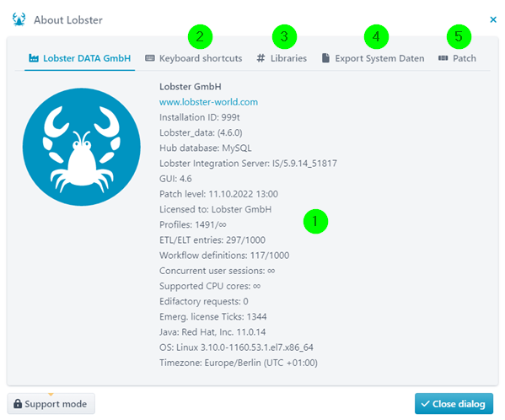Select the Patch tab
This screenshot has width=505, height=420.
(457, 58)
